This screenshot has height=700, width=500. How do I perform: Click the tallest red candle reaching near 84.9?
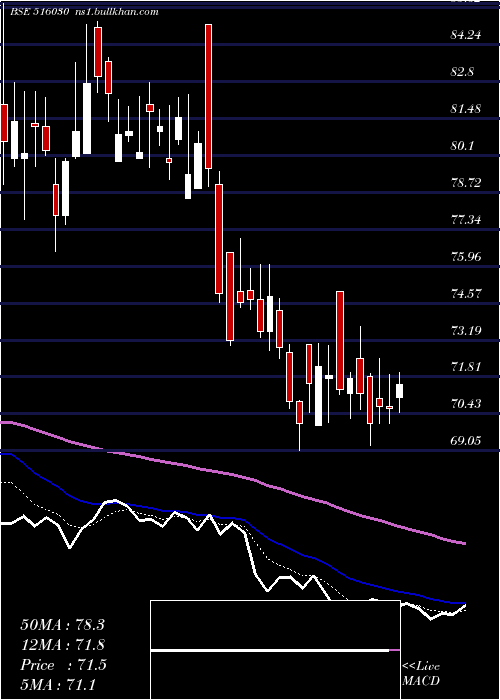click(208, 96)
